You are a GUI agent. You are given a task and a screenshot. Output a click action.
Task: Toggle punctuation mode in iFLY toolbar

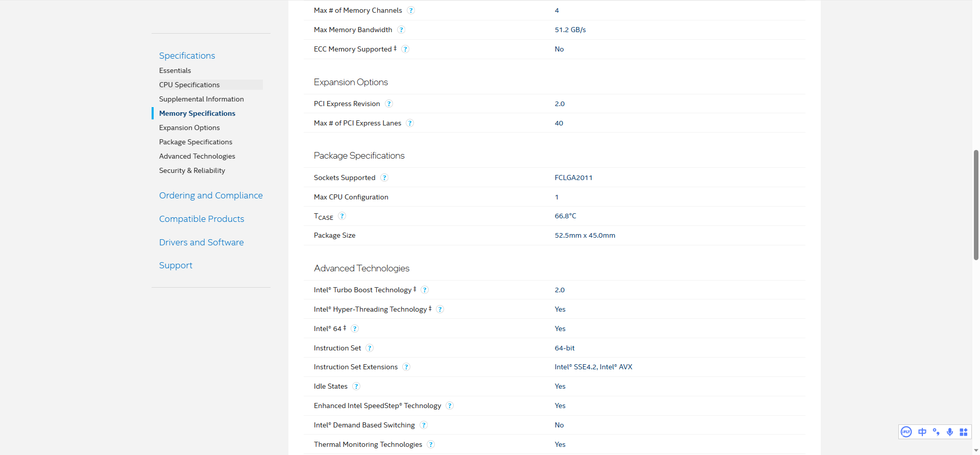[936, 432]
